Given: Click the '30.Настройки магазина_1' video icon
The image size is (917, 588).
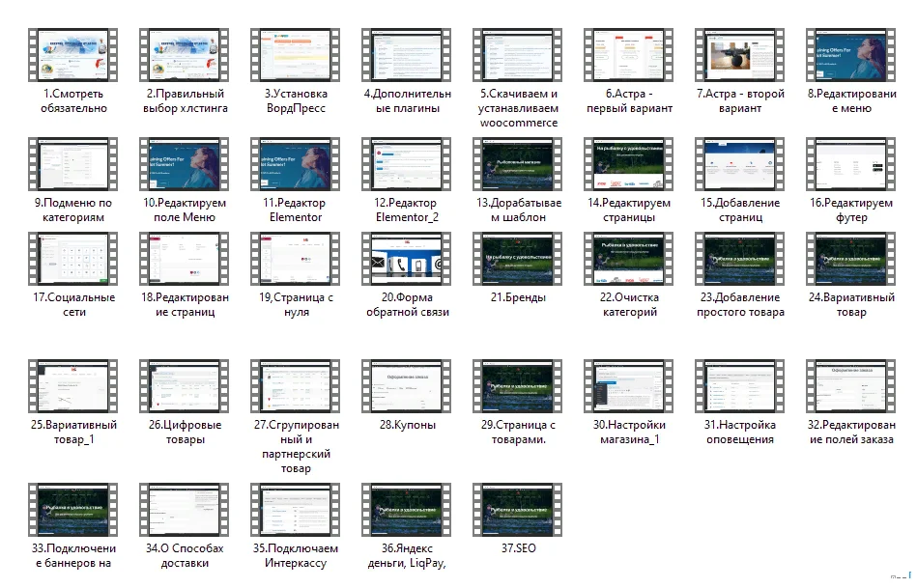Looking at the screenshot, I should pyautogui.click(x=629, y=385).
